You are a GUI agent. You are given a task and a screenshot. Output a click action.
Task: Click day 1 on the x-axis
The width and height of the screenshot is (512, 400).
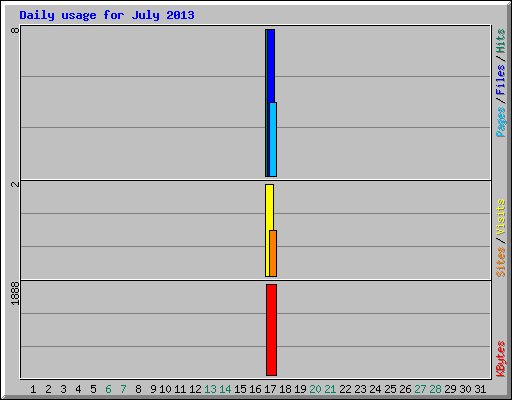point(33,389)
